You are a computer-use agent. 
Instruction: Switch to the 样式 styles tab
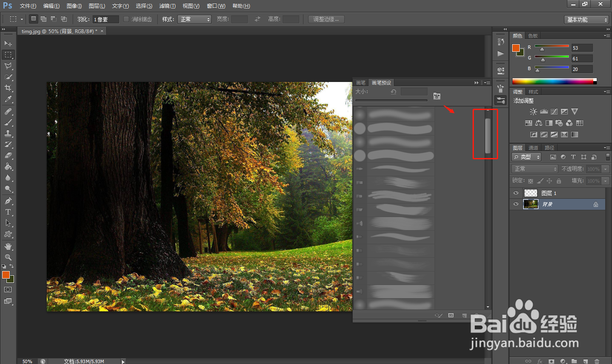[x=533, y=92]
